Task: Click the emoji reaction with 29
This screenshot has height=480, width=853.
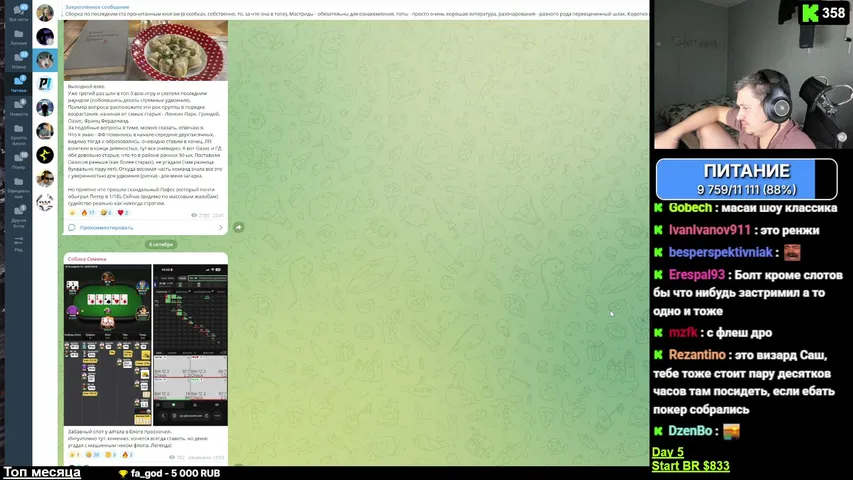Action: tap(92, 455)
